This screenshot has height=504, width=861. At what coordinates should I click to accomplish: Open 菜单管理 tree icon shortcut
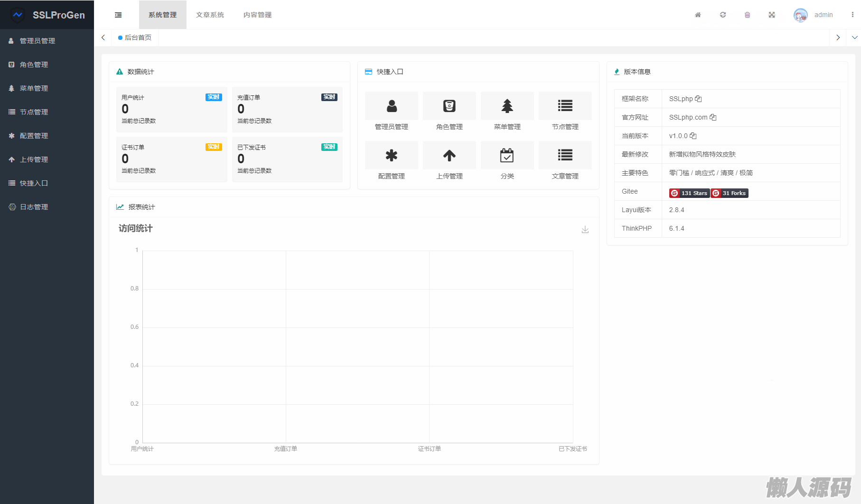pos(507,106)
